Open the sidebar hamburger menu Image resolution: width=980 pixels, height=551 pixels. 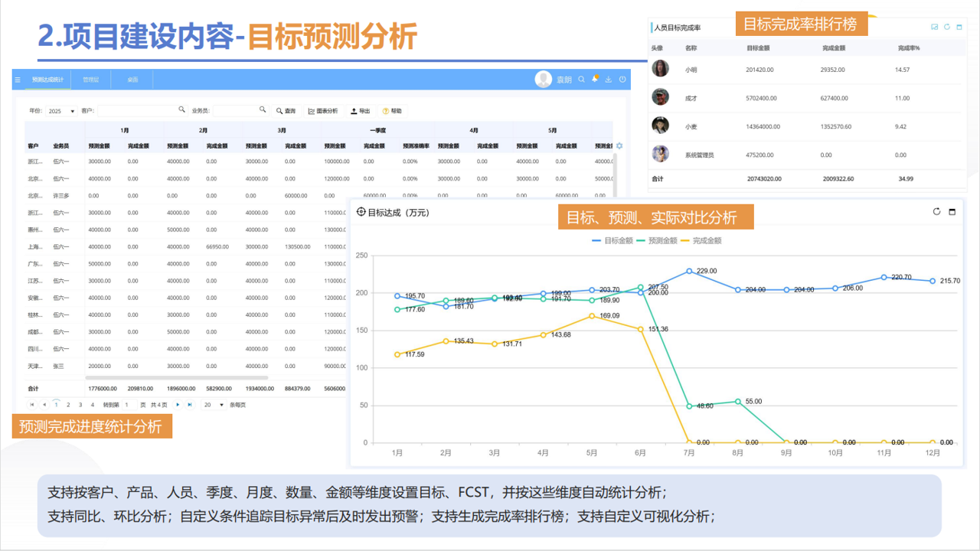click(17, 80)
